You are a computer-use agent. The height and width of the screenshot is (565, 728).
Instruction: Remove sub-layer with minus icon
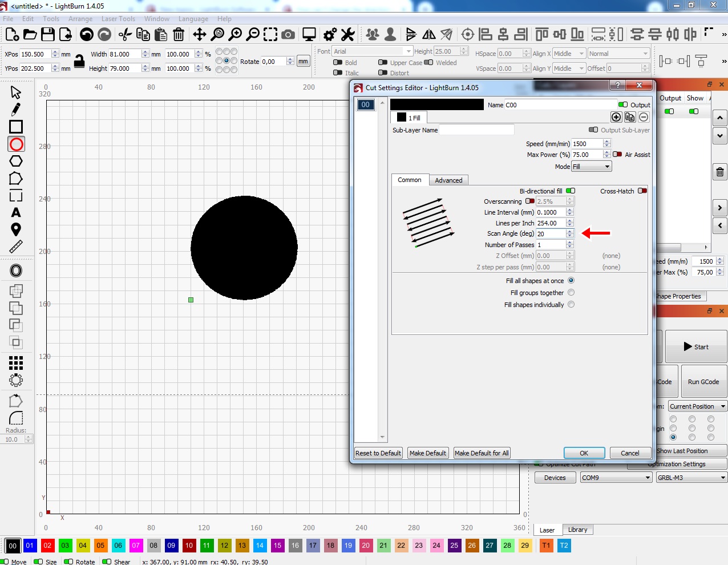(644, 117)
